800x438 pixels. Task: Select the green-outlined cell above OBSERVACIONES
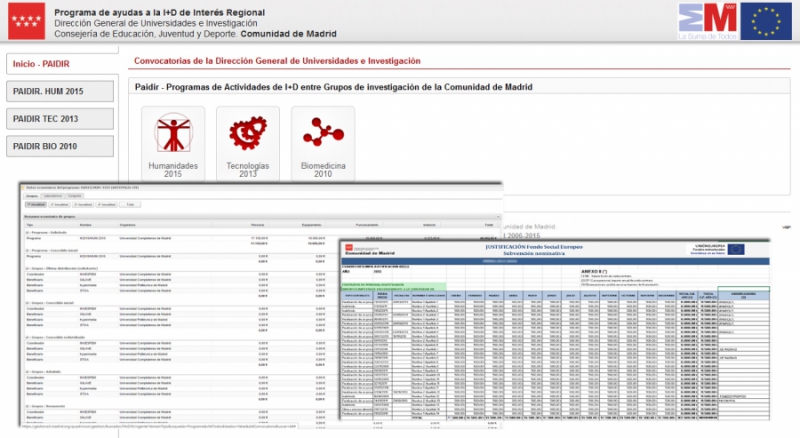(743, 289)
